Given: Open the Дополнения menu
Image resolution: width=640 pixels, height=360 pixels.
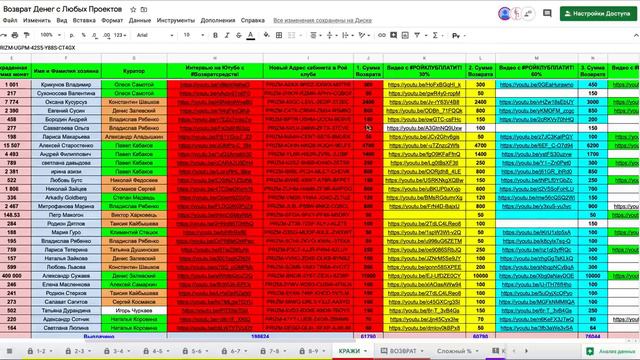Looking at the screenshot, I should click(218, 20).
